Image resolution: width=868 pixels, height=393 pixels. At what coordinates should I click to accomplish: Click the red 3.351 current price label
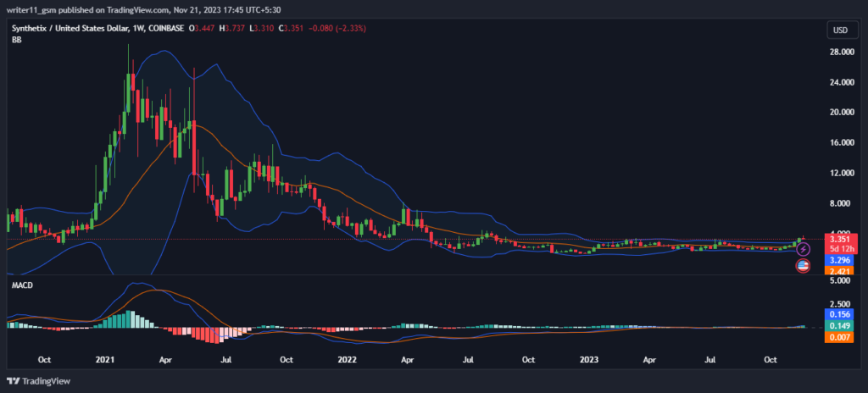(840, 239)
